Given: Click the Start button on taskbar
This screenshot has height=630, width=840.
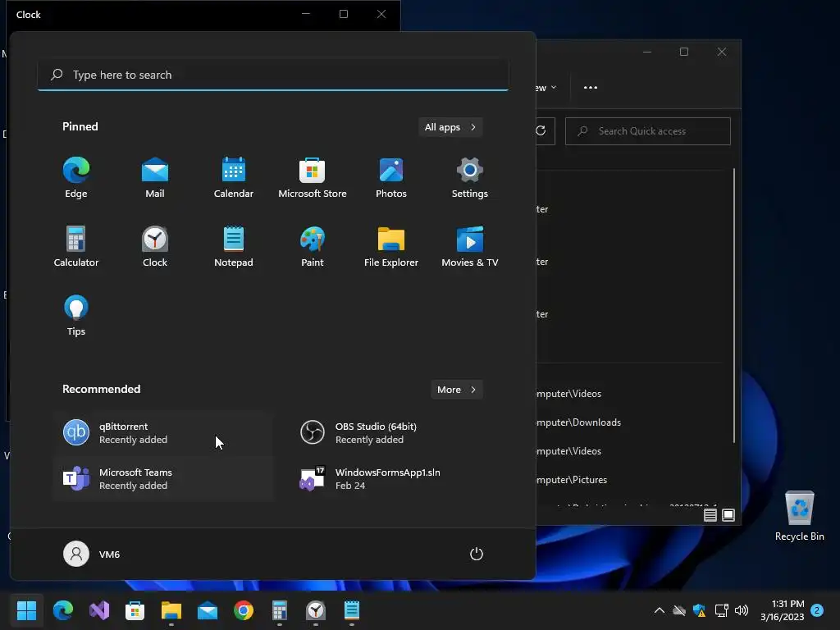Looking at the screenshot, I should tap(26, 610).
